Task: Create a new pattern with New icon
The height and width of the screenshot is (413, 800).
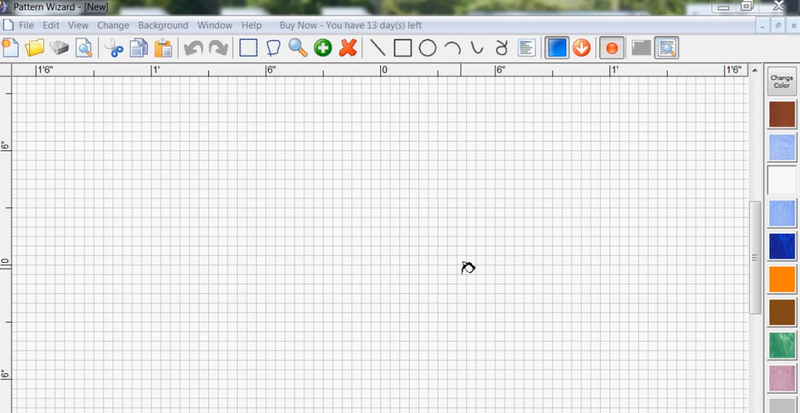Action: (x=10, y=48)
